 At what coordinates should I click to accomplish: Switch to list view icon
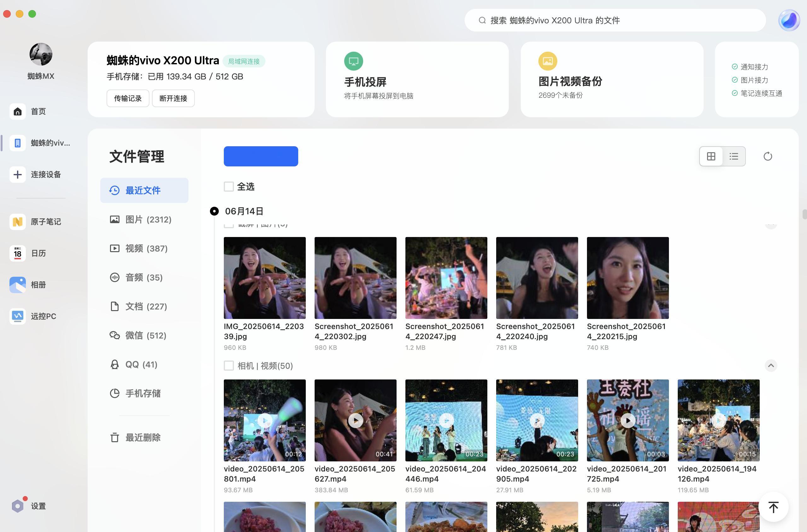pos(734,156)
